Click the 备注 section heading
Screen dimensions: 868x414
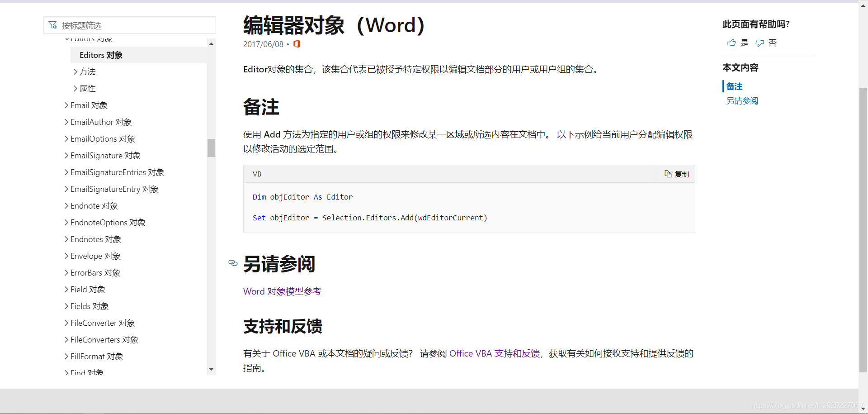[261, 107]
